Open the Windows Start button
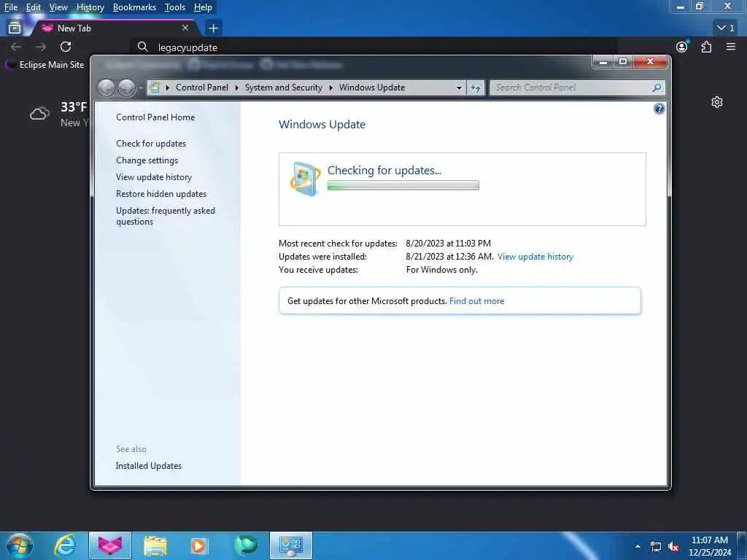 [20, 545]
